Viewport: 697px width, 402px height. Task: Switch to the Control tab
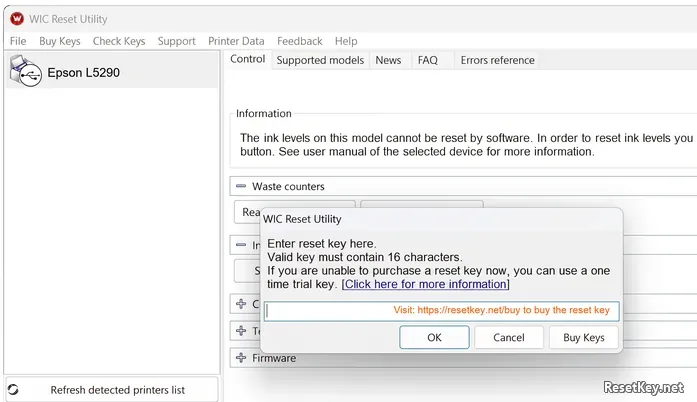click(248, 59)
